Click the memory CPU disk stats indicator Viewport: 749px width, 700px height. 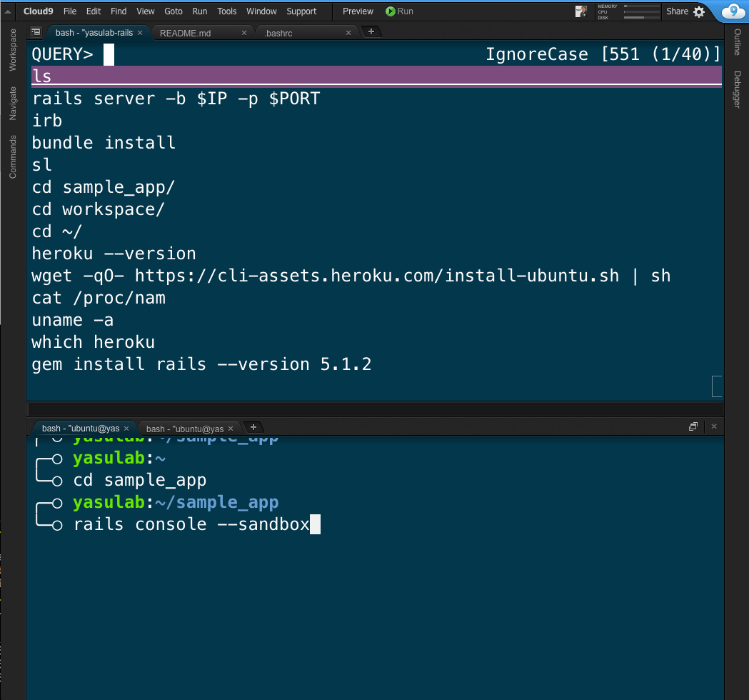pos(628,11)
